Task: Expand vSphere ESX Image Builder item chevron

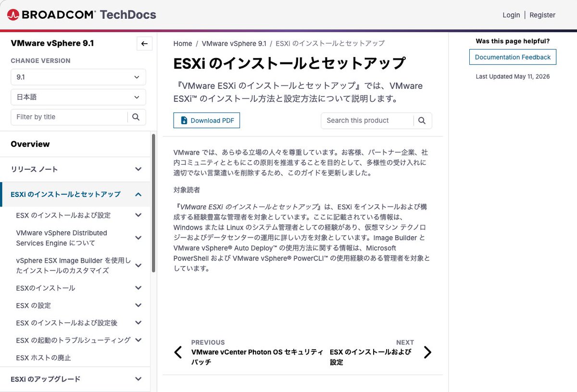Action: (x=138, y=265)
